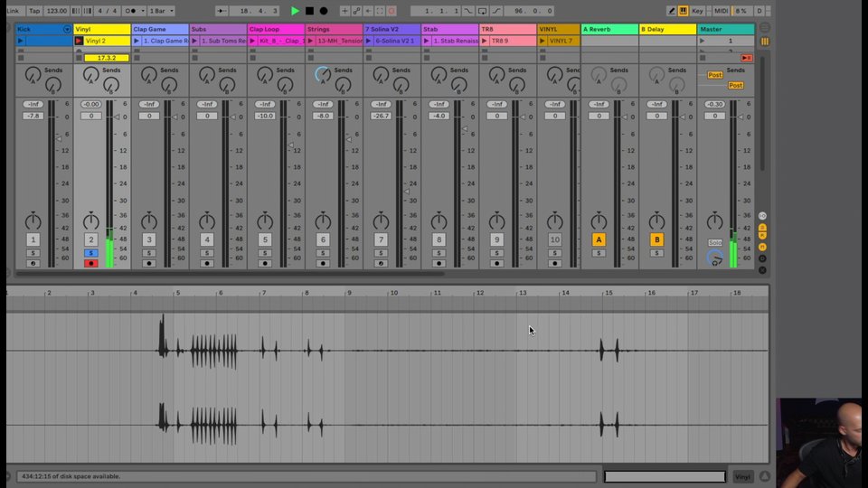The image size is (868, 488).
Task: Toggle the metronome button
Action: click(130, 11)
